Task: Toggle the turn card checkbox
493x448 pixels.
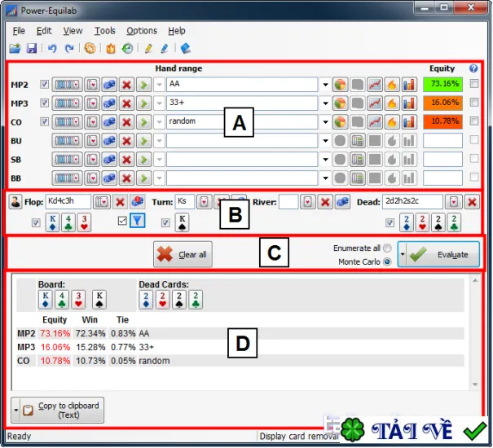Action: 165,223
